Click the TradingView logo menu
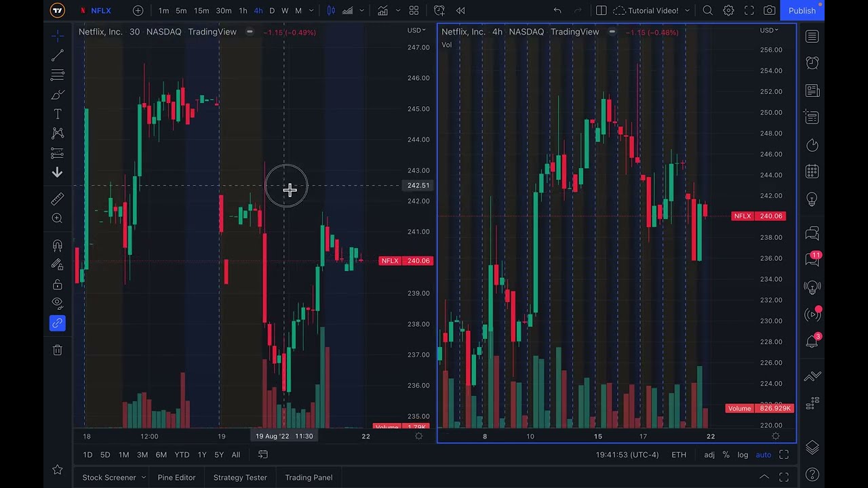This screenshot has width=868, height=488. 58,10
